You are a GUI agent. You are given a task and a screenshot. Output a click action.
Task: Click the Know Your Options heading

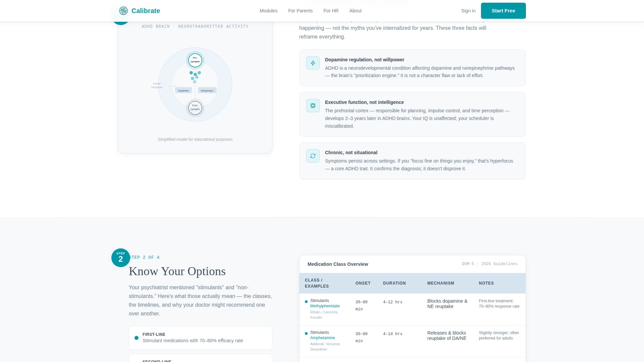[177, 271]
